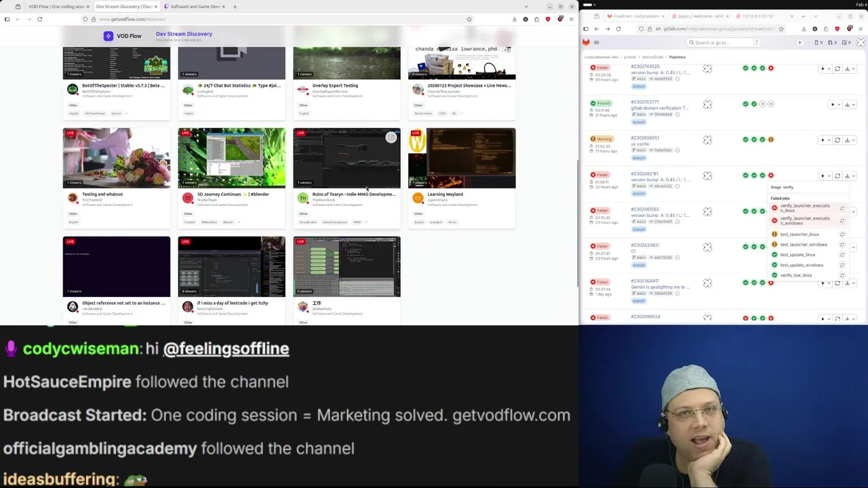Open GitLab to-do list counter icon
The width and height of the screenshot is (868, 488).
click(x=846, y=43)
